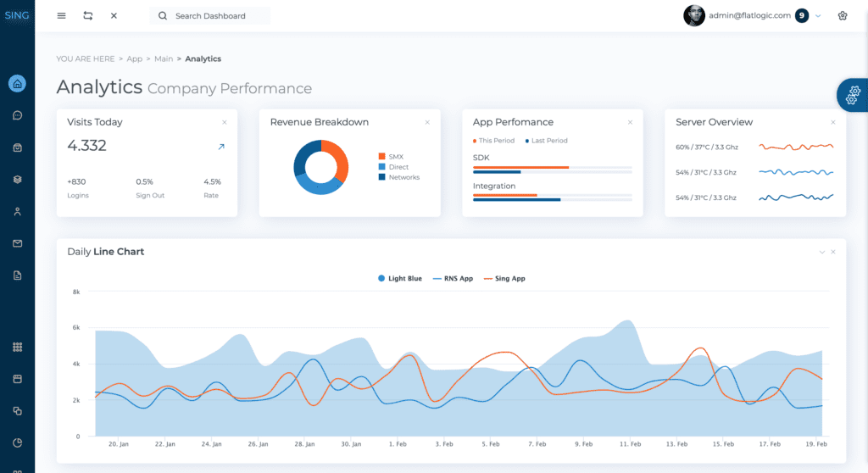Click the donut chart in Revenue Breakdown
Image resolution: width=868 pixels, height=473 pixels.
point(321,167)
